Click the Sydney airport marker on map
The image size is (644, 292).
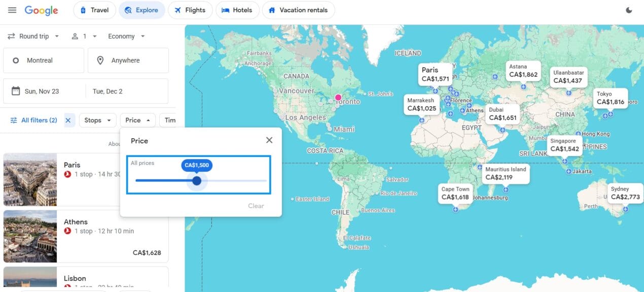click(x=625, y=209)
